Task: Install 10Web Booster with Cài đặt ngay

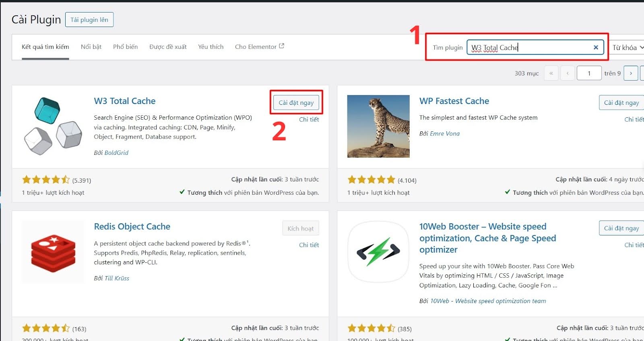Action: 621,228
